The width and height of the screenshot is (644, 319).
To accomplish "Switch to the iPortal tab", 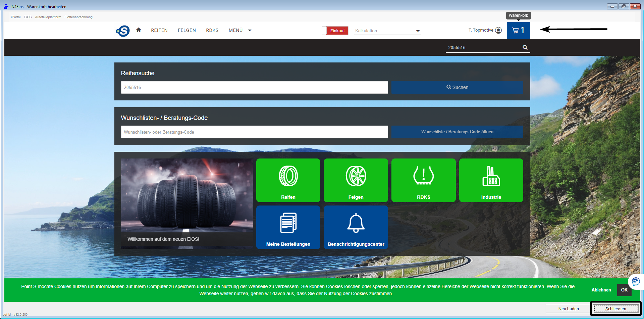I will tap(16, 17).
